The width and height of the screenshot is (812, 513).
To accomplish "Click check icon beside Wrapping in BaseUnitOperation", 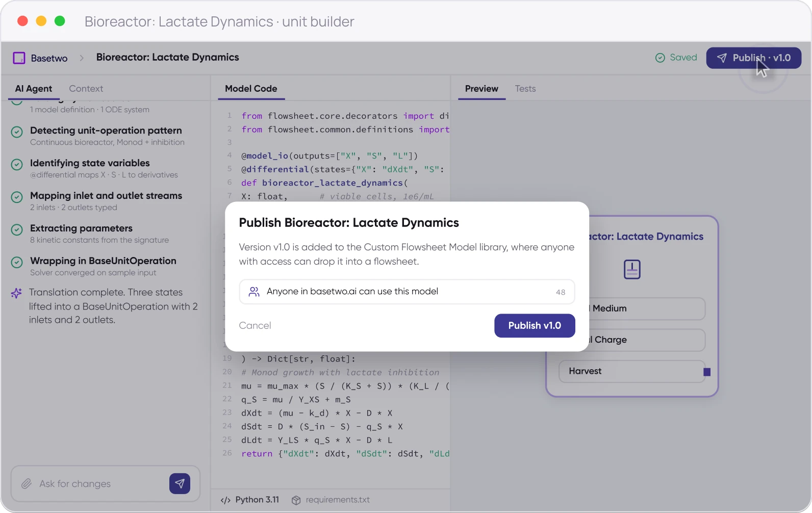I will 17,263.
